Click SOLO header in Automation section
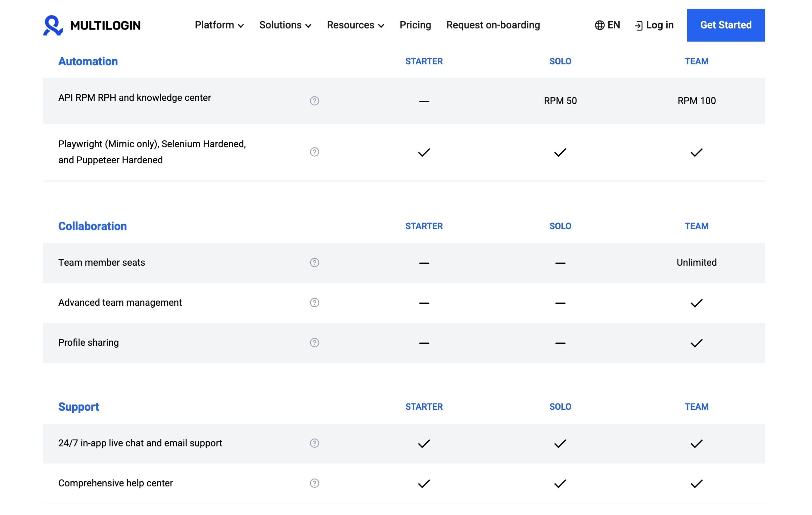812x515 pixels. coord(560,61)
